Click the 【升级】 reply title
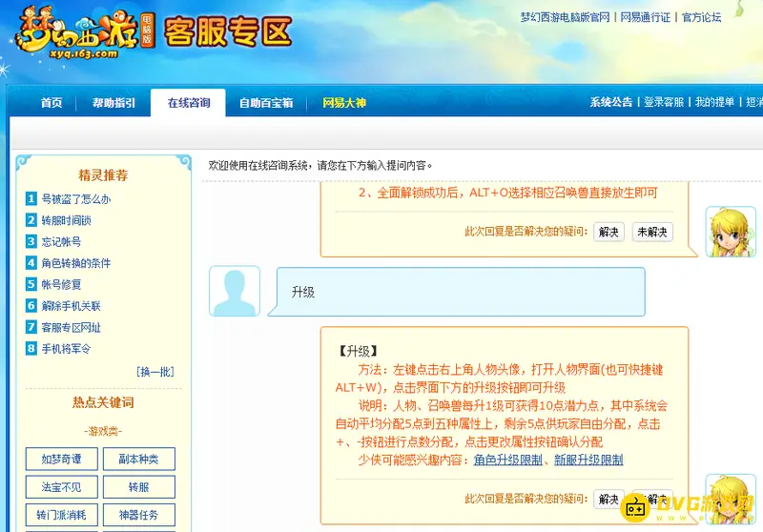 point(358,351)
